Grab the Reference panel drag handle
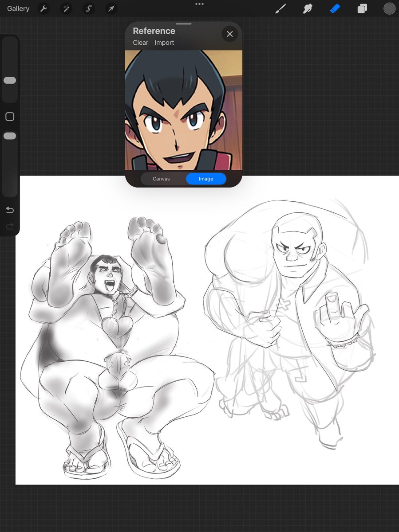This screenshot has height=532, width=399. 184,23
